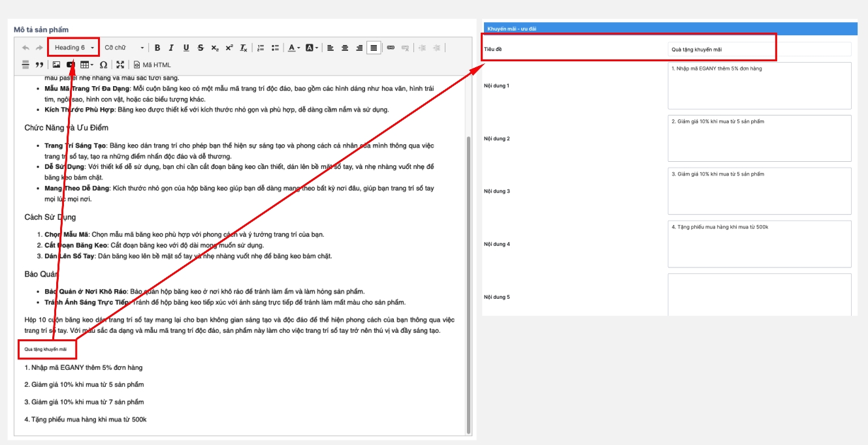Insert a special character (Omega icon)
This screenshot has width=868, height=445.
coord(103,65)
